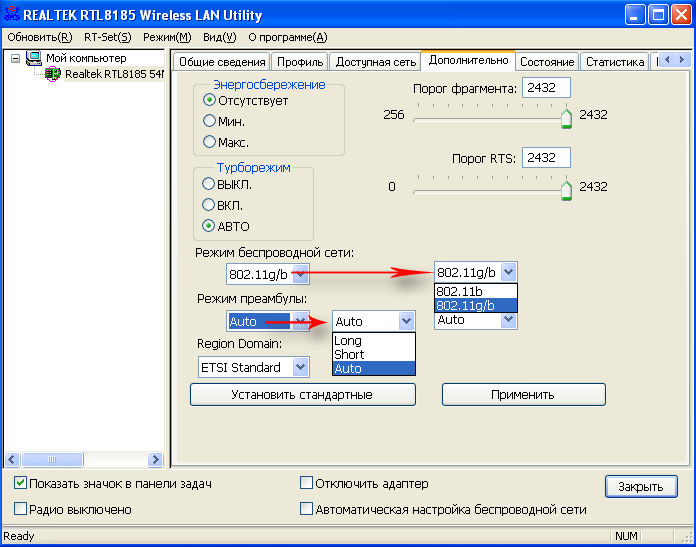Select Мой компьютер tree item
The width and height of the screenshot is (696, 547).
(86, 58)
